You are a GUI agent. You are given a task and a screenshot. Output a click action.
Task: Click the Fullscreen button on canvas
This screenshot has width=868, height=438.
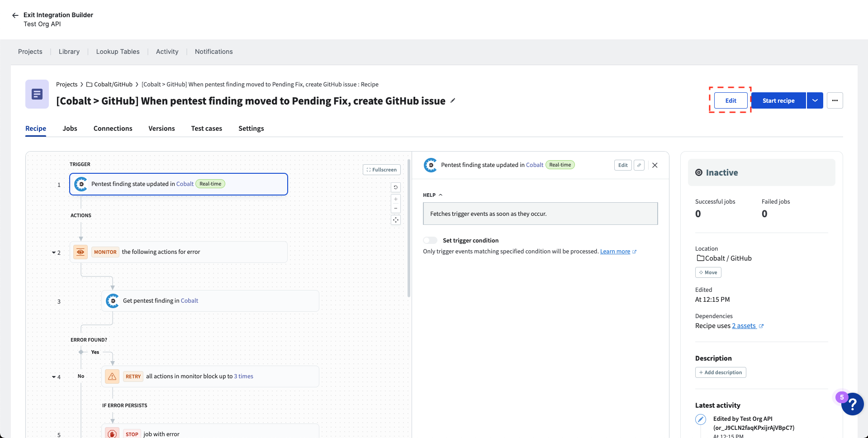(381, 170)
